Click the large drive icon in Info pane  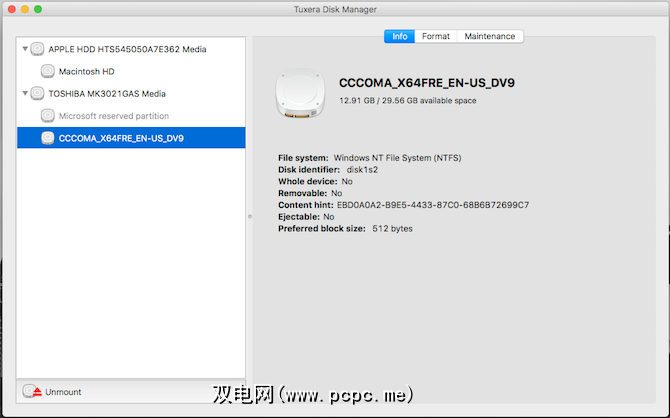(x=300, y=93)
